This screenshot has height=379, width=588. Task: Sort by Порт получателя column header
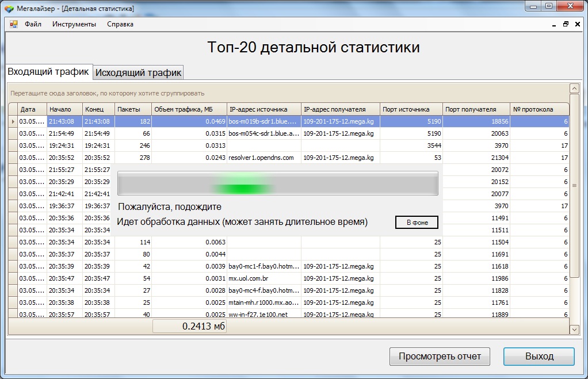point(476,109)
